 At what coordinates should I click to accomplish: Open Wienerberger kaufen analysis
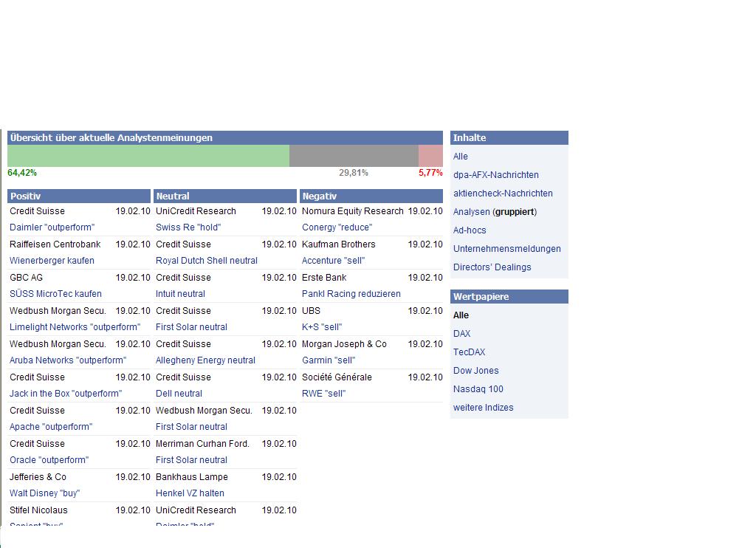[x=52, y=261]
